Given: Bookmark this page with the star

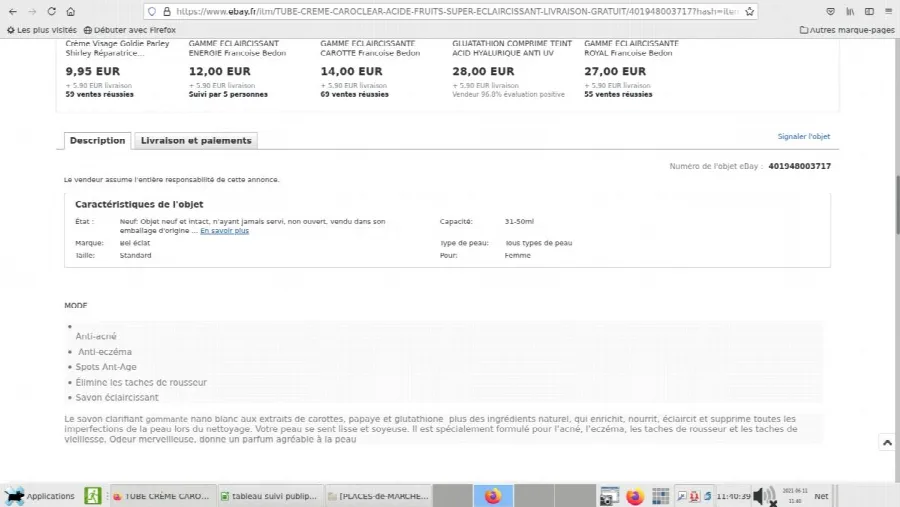Looking at the screenshot, I should tap(749, 11).
